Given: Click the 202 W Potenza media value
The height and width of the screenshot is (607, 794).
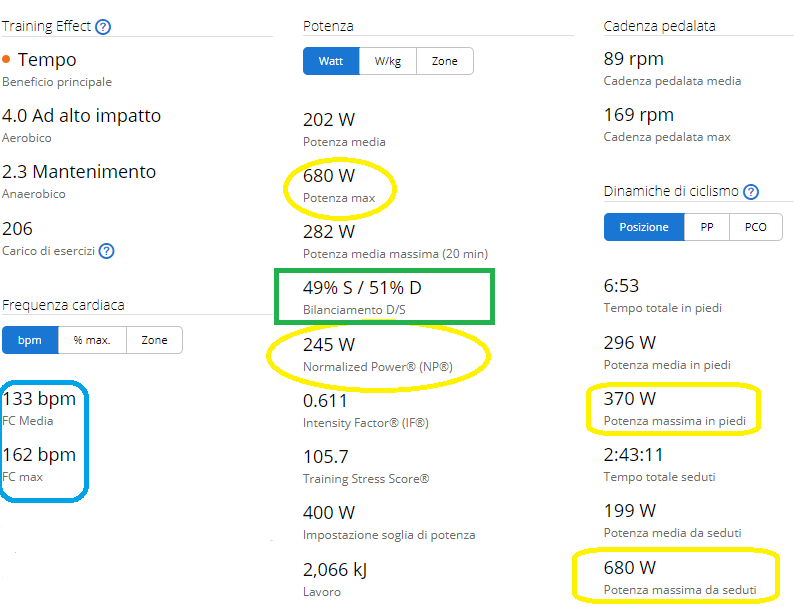Looking at the screenshot, I should pyautogui.click(x=329, y=120).
